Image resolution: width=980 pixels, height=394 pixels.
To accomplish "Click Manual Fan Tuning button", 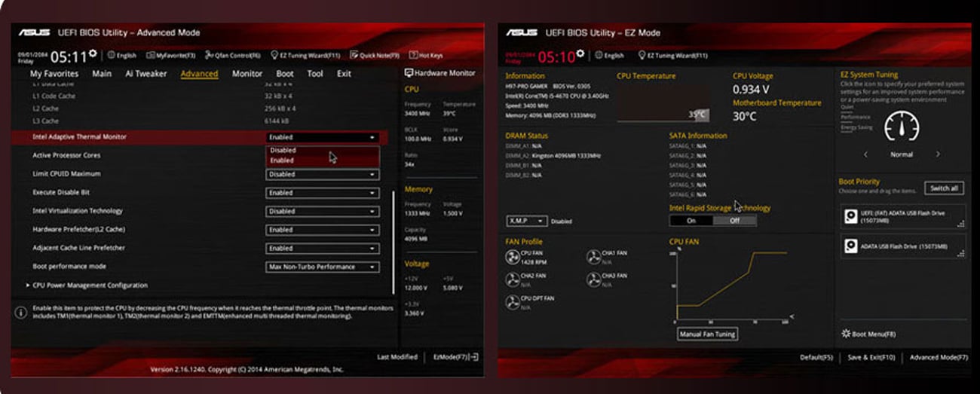I will pyautogui.click(x=706, y=334).
